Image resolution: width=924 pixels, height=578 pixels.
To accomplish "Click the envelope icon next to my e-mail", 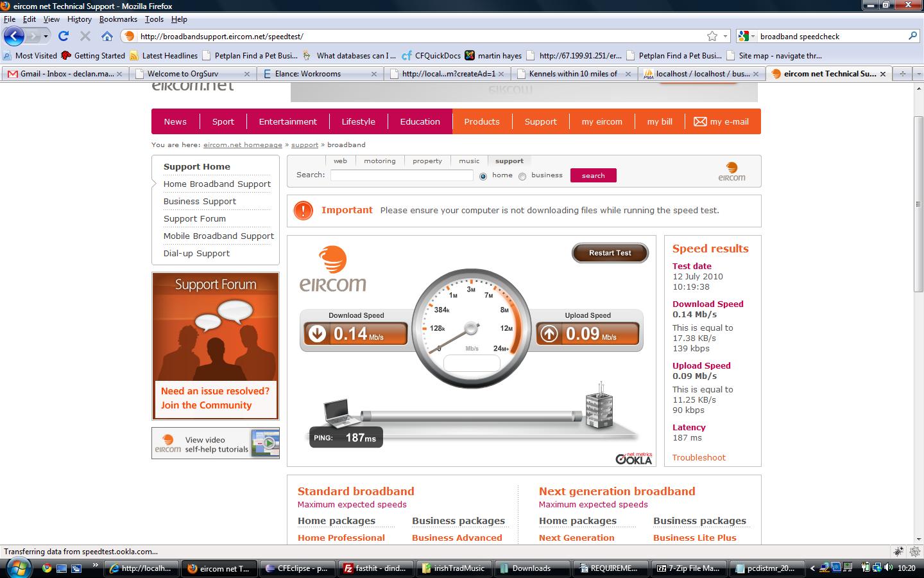I will (700, 121).
